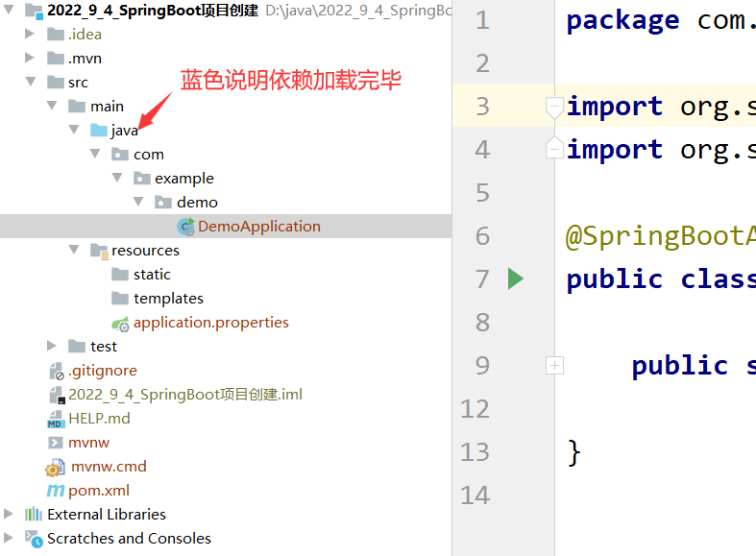This screenshot has width=756, height=556.
Task: Expand the .idea folder arrow
Action: coord(30,34)
